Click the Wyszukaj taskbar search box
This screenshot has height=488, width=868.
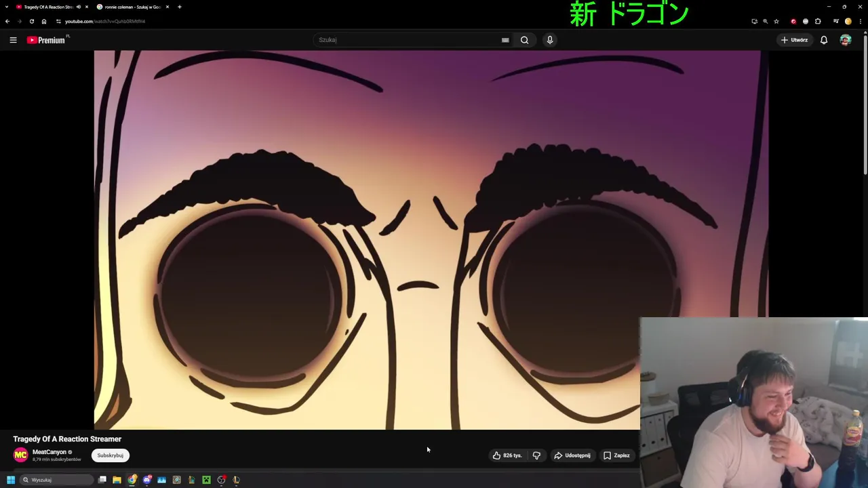(56, 480)
